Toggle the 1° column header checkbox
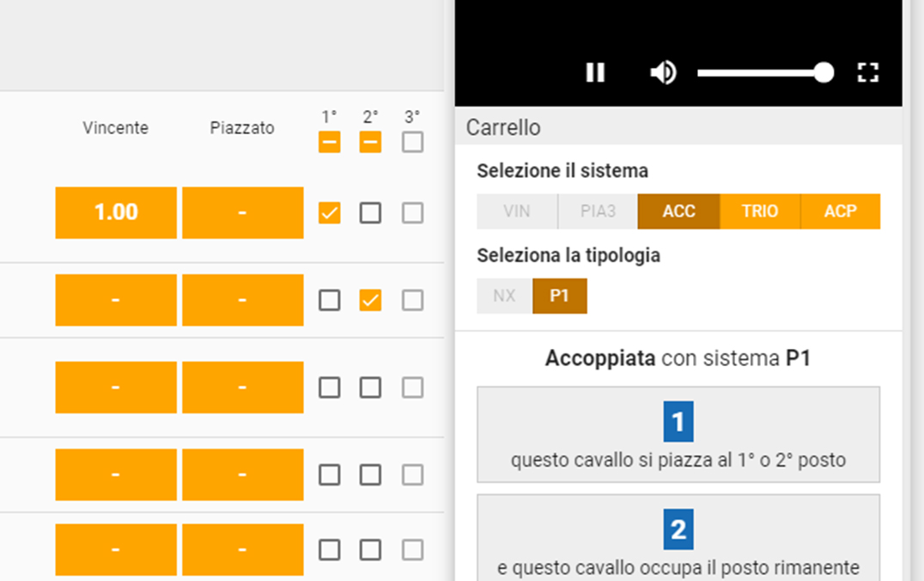The image size is (924, 581). (330, 142)
